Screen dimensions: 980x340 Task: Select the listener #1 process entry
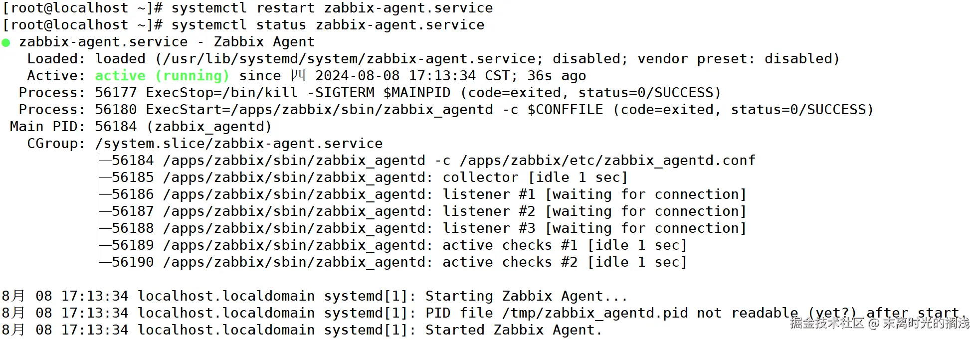point(428,194)
